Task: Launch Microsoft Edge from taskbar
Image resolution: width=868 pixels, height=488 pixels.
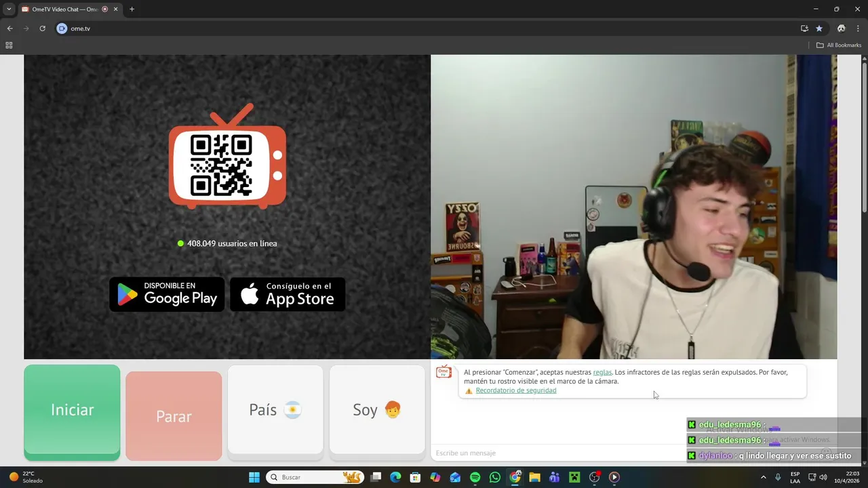Action: (x=395, y=477)
